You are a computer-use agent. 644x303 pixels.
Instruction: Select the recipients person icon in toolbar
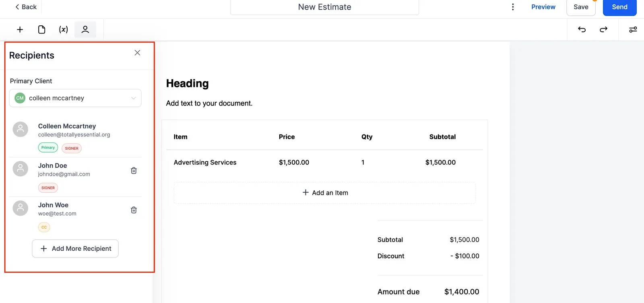85,29
